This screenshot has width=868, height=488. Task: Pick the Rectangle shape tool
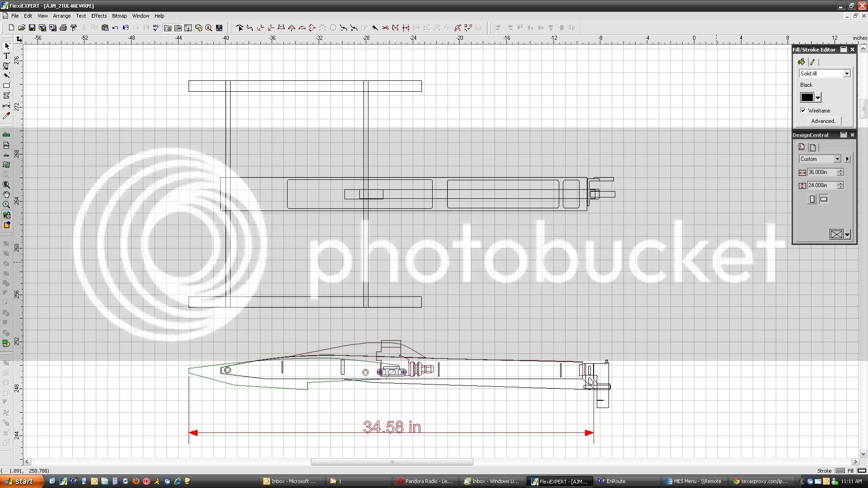[6, 85]
